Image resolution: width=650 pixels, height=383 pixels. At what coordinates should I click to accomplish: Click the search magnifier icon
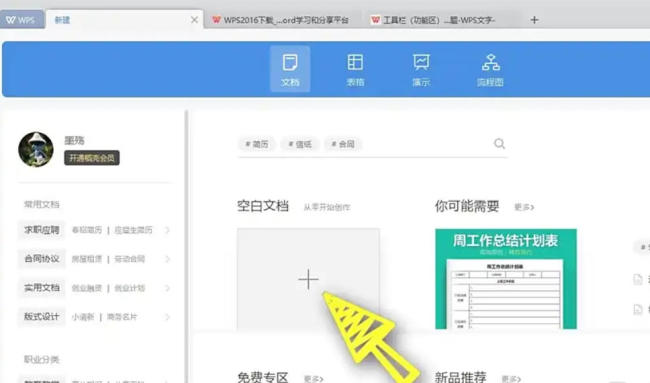point(500,144)
